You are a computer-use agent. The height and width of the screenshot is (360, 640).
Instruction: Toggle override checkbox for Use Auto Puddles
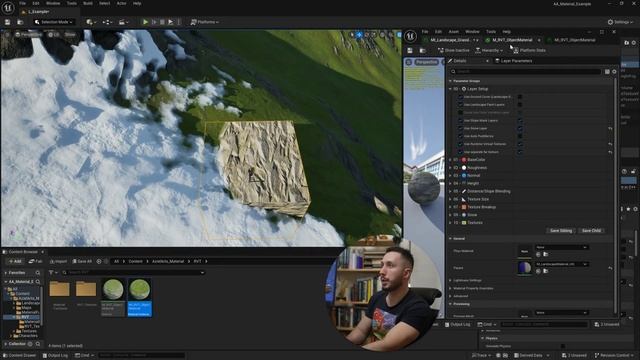coord(460,136)
